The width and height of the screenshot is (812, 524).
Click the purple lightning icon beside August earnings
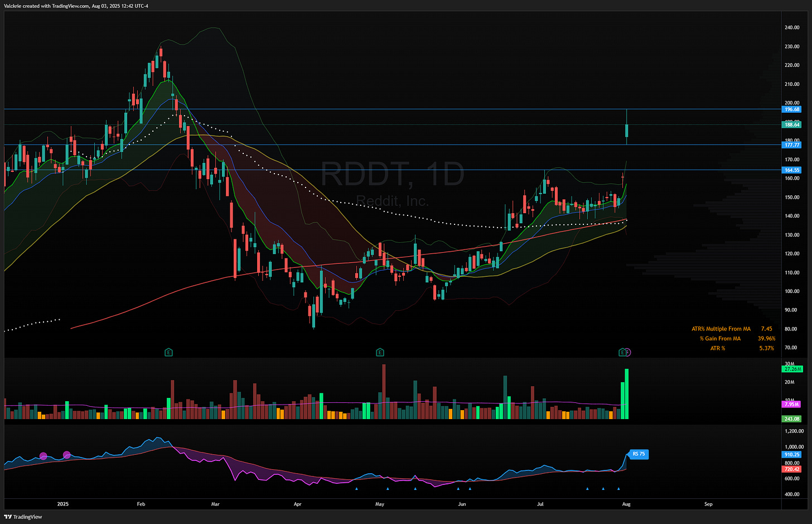[628, 352]
